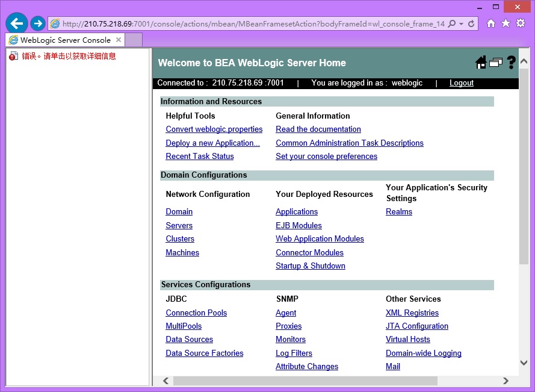Open the Domain link
535x392 pixels.
(179, 212)
